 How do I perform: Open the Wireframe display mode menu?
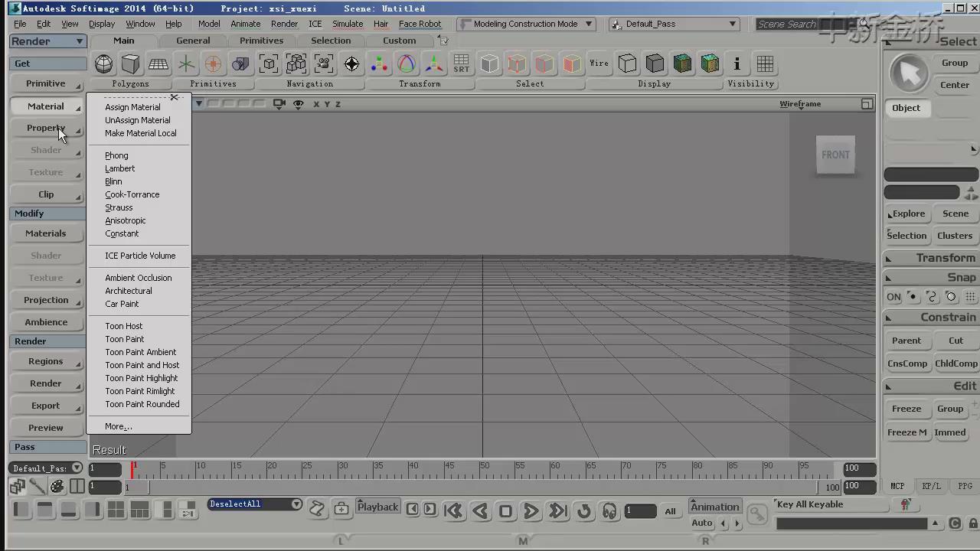800,103
